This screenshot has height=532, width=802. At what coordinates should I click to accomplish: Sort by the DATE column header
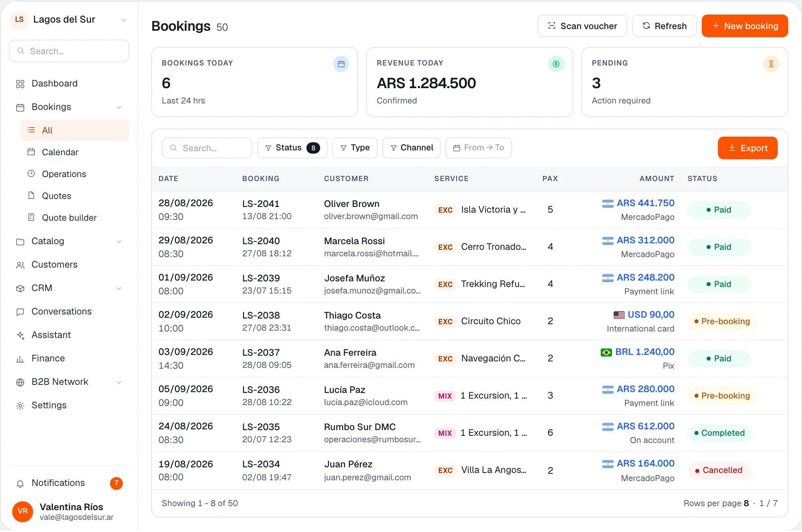point(168,179)
